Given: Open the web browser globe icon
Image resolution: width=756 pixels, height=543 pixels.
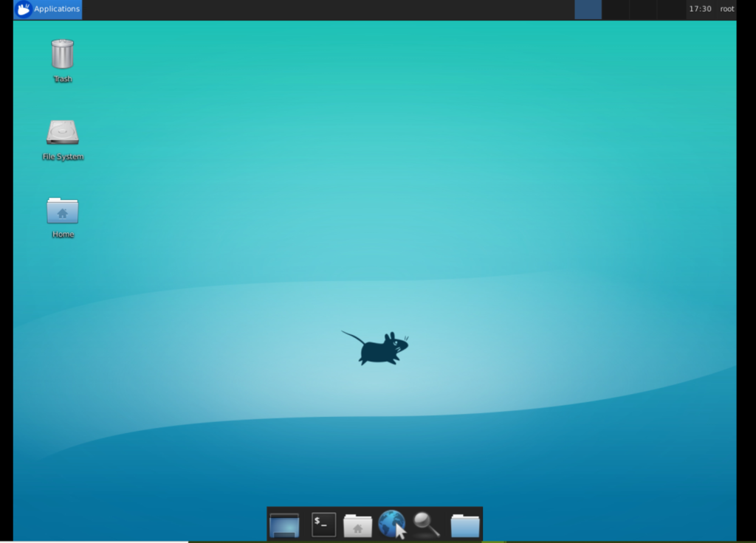Looking at the screenshot, I should click(x=391, y=524).
